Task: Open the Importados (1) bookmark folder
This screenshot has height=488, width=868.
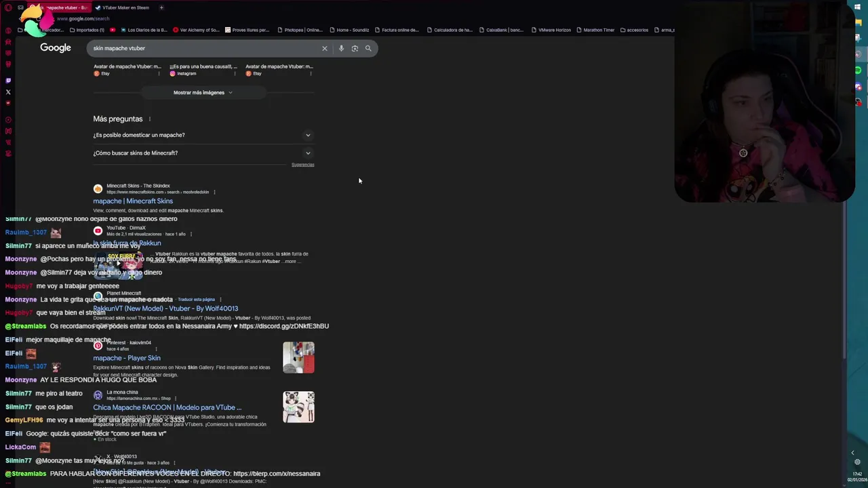Action: (x=86, y=30)
